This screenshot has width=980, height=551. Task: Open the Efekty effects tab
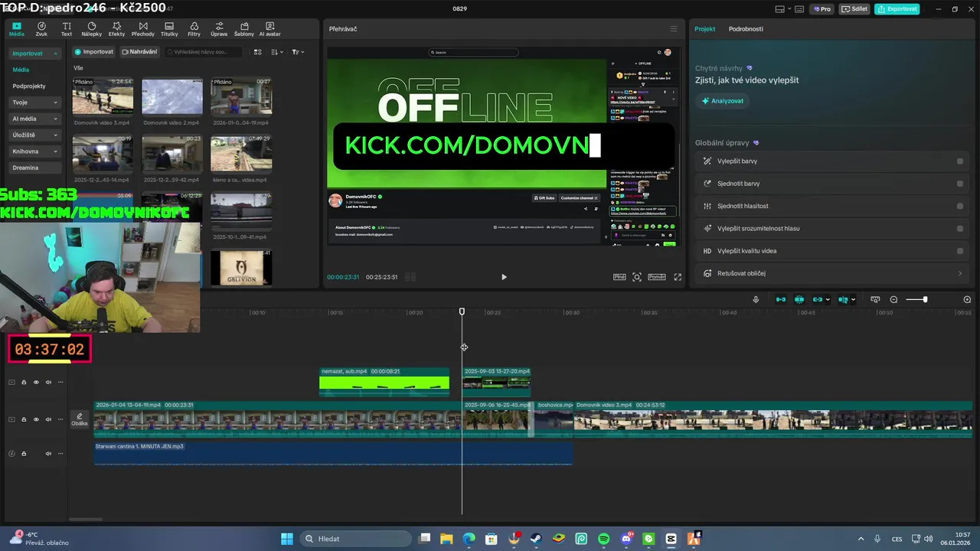click(x=116, y=29)
